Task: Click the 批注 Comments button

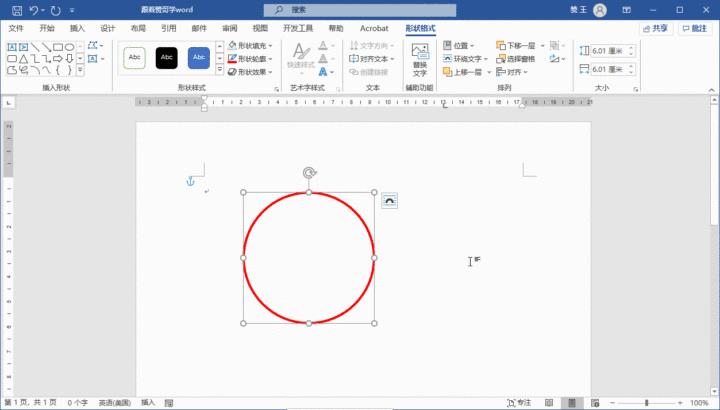Action: pos(695,28)
